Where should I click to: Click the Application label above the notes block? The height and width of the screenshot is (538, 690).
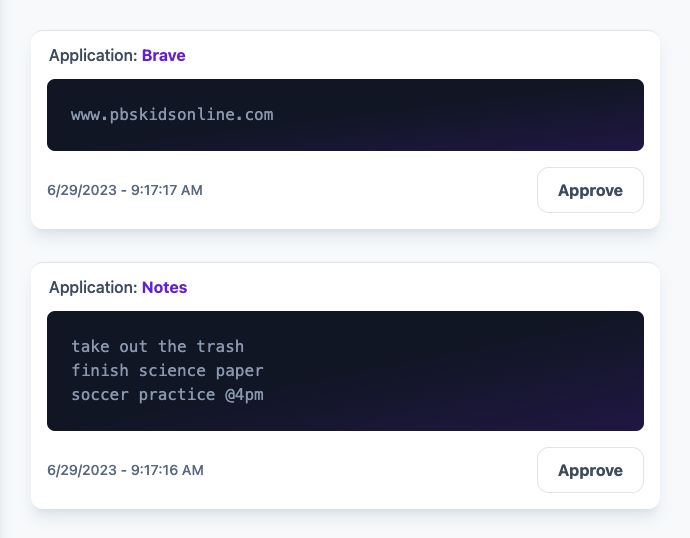click(93, 288)
